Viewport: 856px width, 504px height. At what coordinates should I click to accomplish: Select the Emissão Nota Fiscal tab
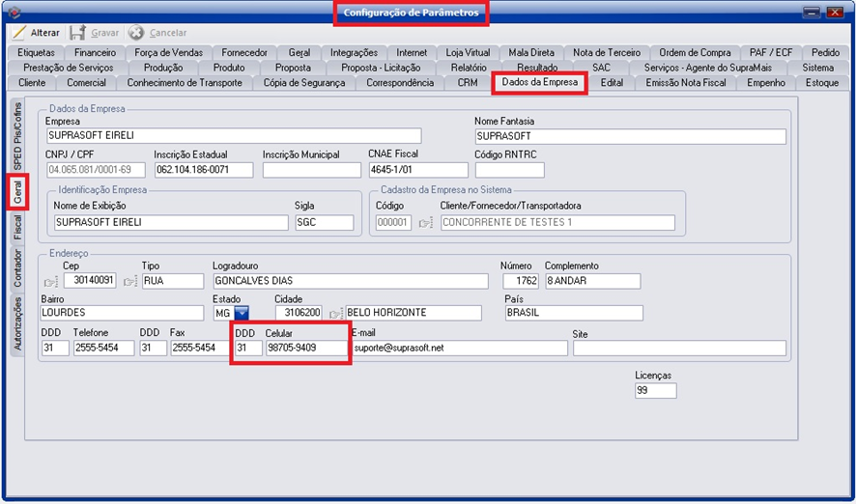click(685, 83)
